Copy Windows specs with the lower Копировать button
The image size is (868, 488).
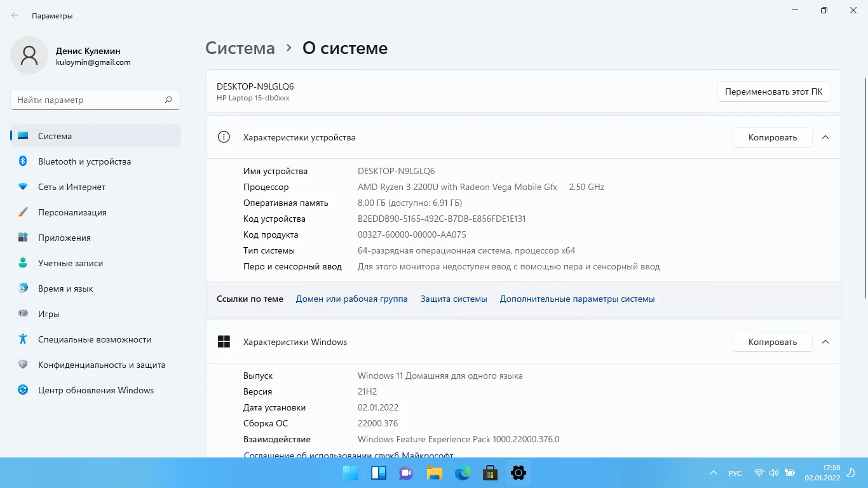(773, 342)
